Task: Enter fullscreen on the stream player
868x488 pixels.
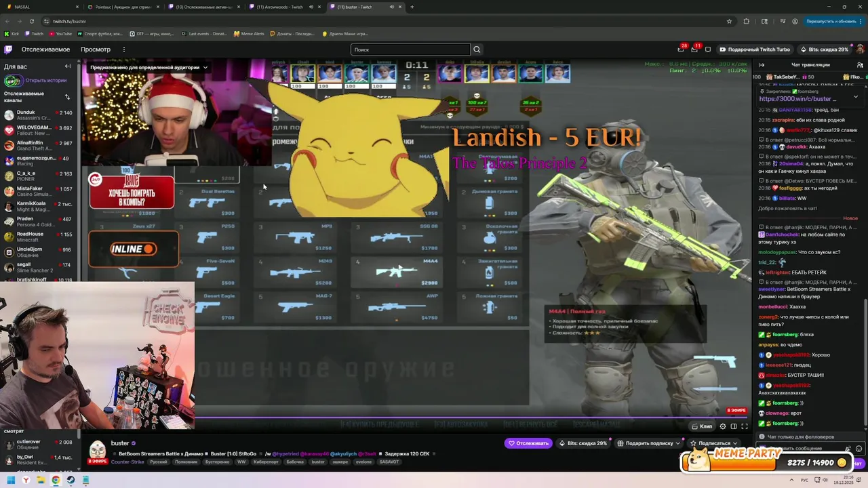Action: click(x=745, y=426)
